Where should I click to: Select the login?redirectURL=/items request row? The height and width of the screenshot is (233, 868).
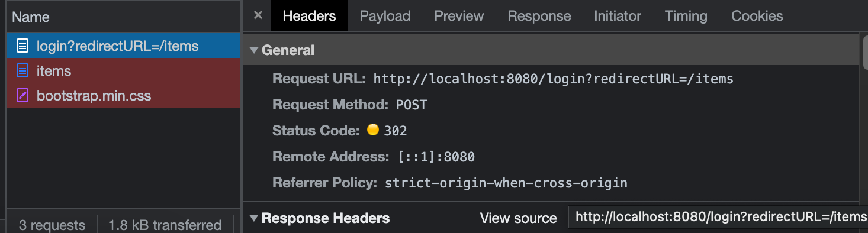coord(124,46)
